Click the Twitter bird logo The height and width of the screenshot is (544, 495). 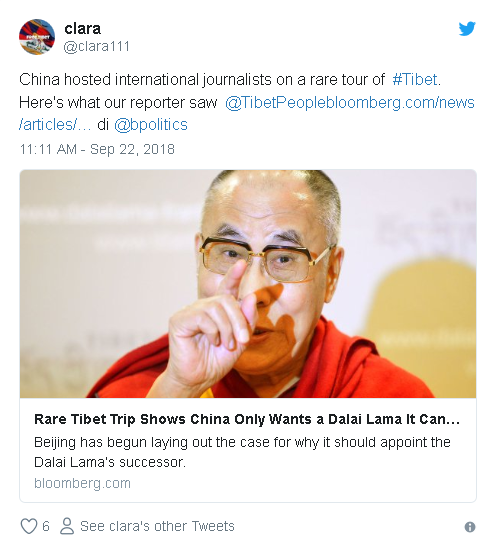[467, 29]
